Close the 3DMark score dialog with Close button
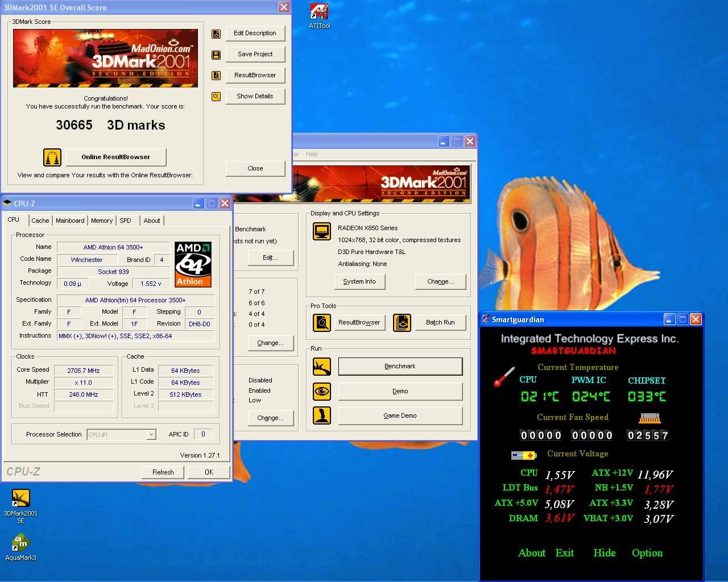Viewport: 728px width, 582px height. pos(255,168)
